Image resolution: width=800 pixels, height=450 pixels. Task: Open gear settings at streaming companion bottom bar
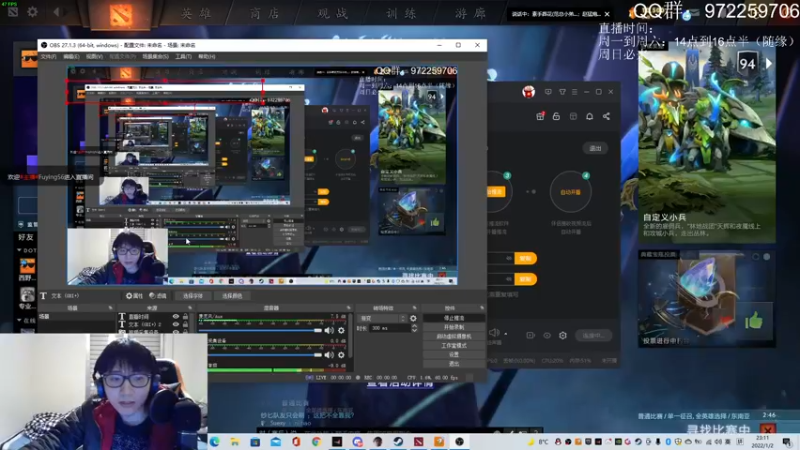[563, 335]
